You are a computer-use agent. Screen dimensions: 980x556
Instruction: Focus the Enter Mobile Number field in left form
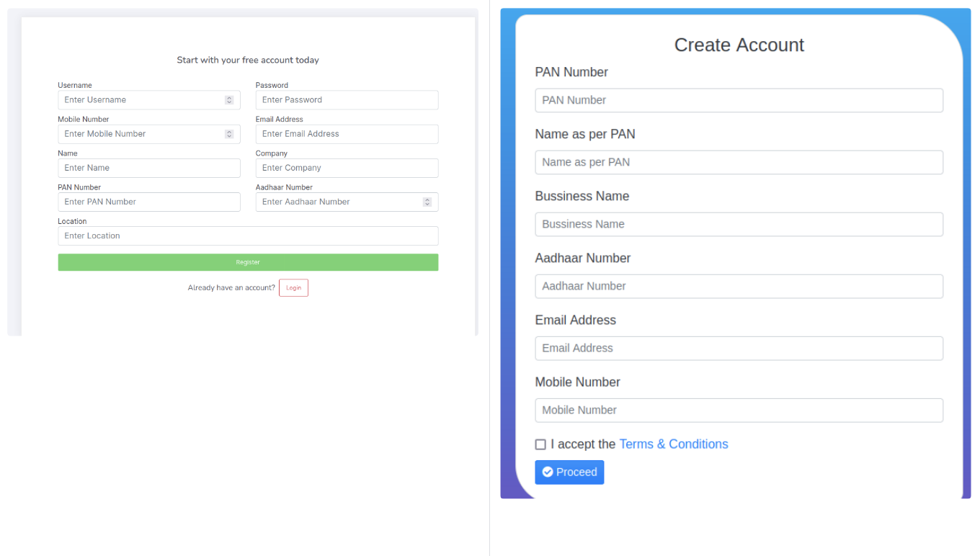point(149,134)
